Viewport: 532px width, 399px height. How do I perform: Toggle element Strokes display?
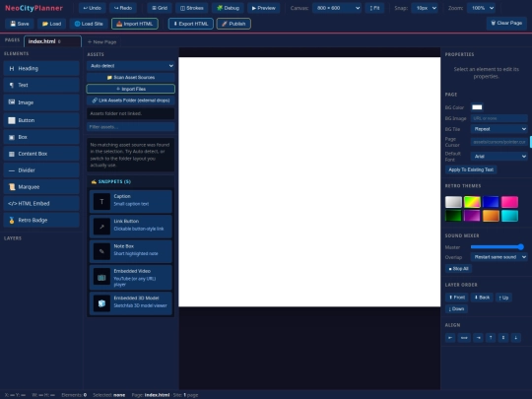coord(192,8)
